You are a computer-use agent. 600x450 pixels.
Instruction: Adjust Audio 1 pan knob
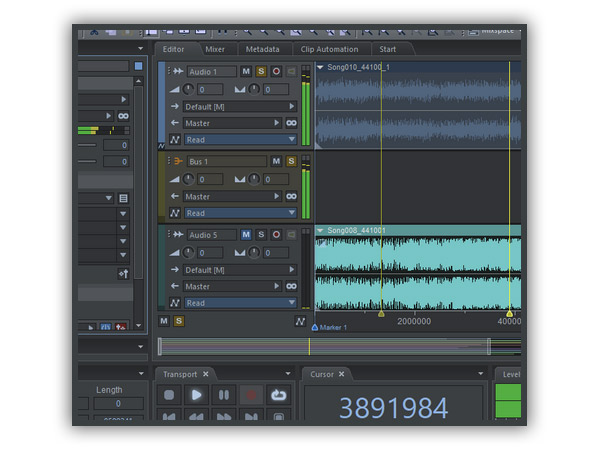[x=254, y=89]
